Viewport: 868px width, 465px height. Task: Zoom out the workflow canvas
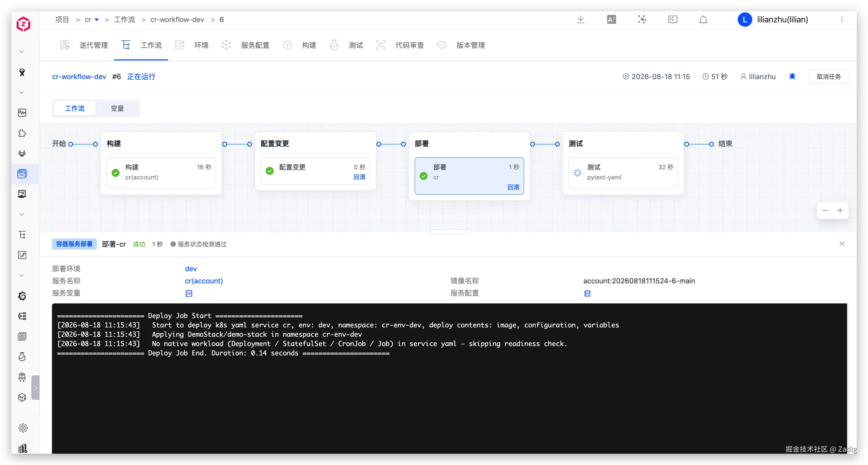[825, 210]
